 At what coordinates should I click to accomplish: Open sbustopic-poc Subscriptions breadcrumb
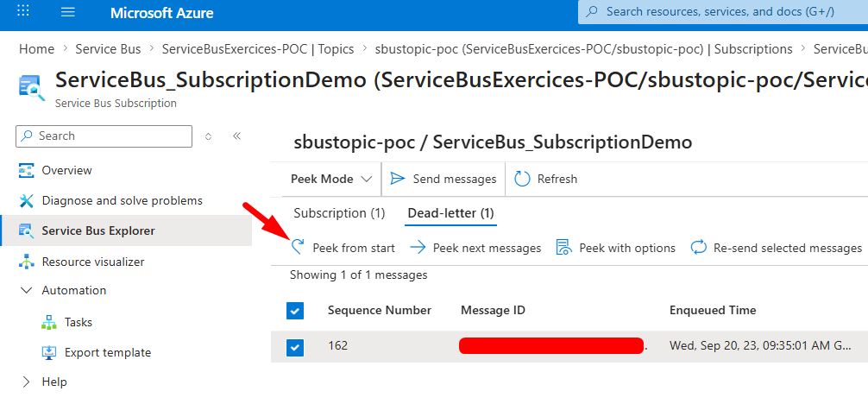(583, 48)
